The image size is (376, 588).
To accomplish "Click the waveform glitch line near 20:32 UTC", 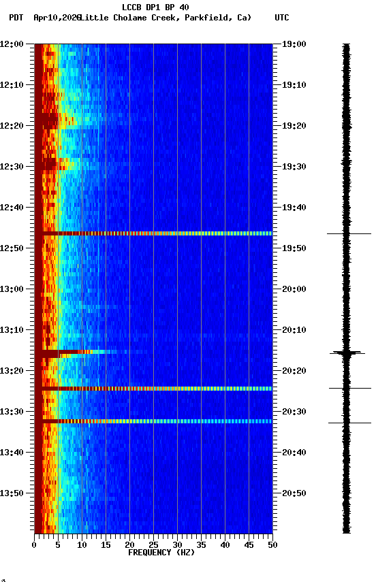I will 349,423.
